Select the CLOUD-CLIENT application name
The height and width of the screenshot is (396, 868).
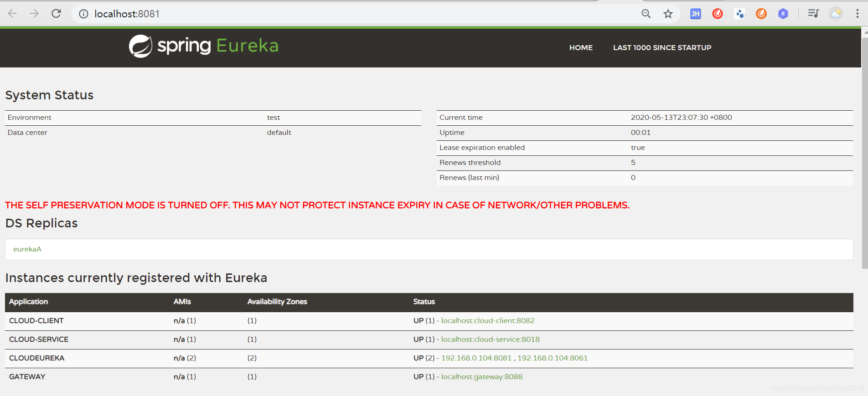[36, 321]
